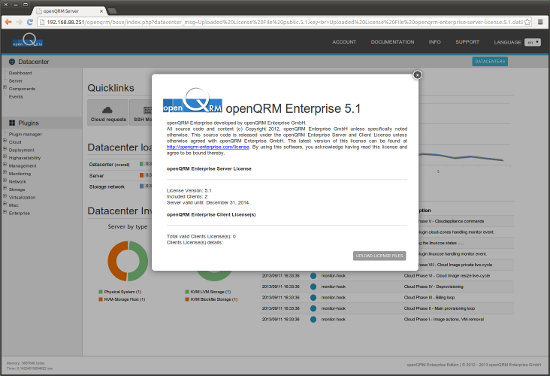This screenshot has width=550, height=376.
Task: Open the ACCOUNT menu
Action: [x=344, y=42]
